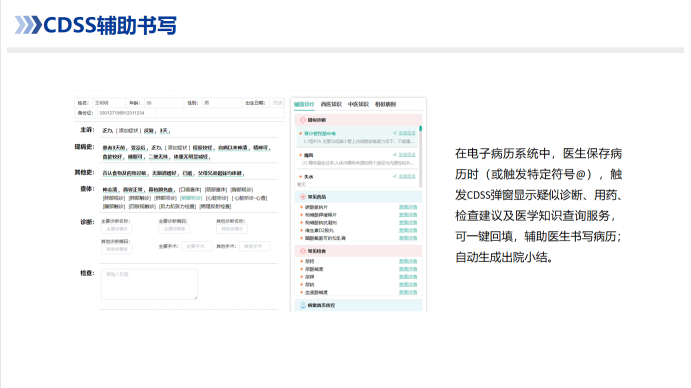Click the plus icon of the first drug row
Viewport: 691px width, 388px height.
pos(301,207)
